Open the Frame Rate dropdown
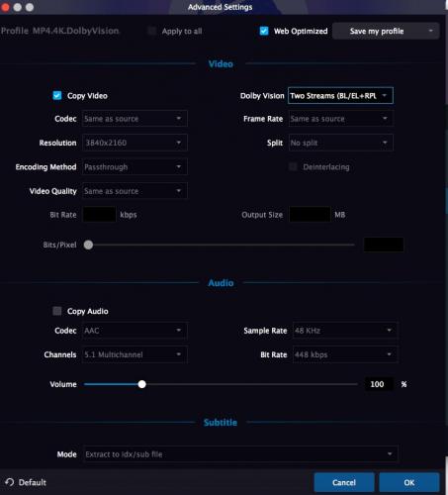 tap(341, 119)
